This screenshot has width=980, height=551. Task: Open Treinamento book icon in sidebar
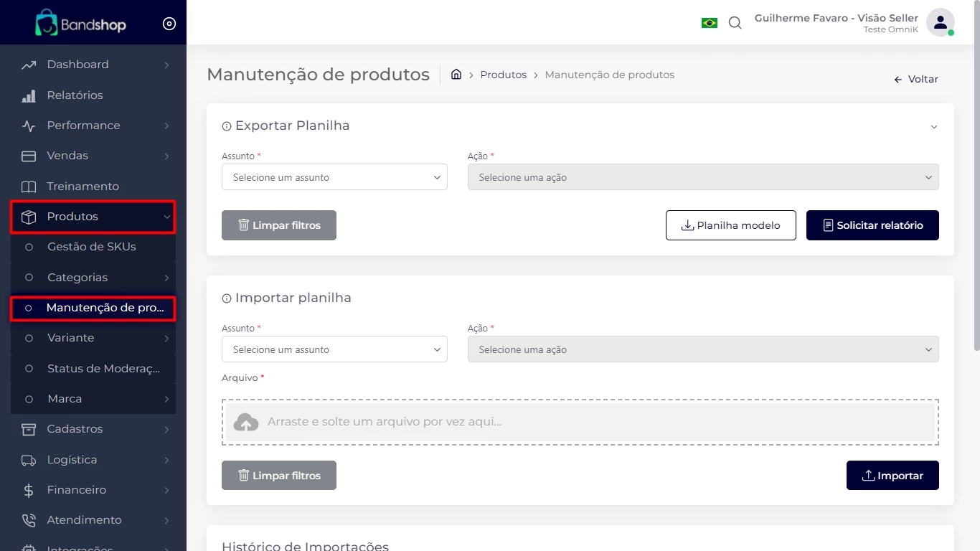tap(29, 187)
